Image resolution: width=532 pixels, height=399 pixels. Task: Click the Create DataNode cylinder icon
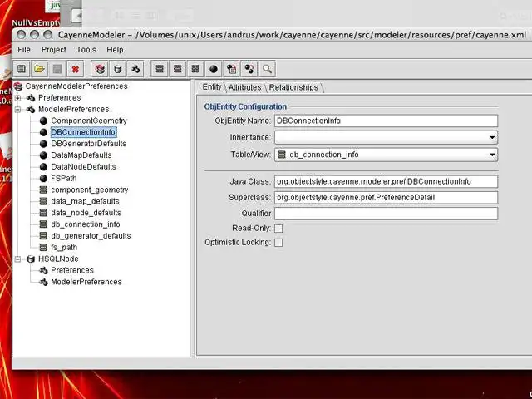click(x=118, y=69)
